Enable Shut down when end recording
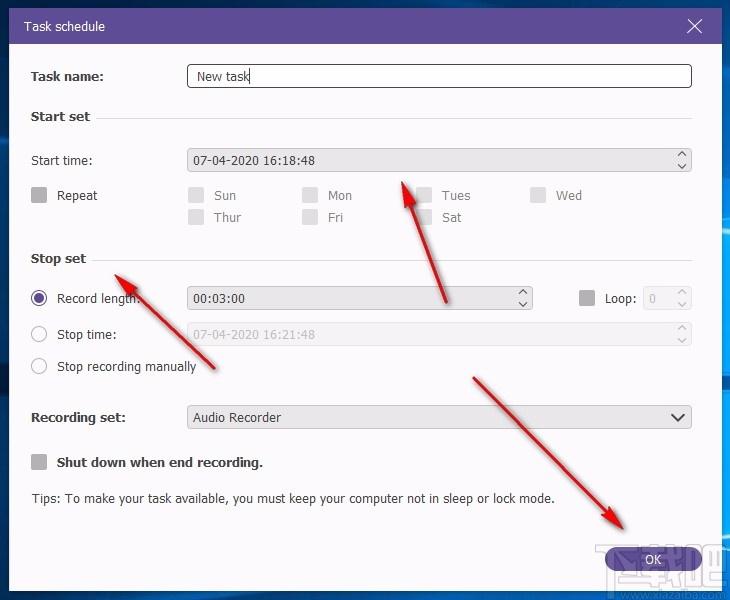Viewport: 730px width, 600px height. (39, 462)
